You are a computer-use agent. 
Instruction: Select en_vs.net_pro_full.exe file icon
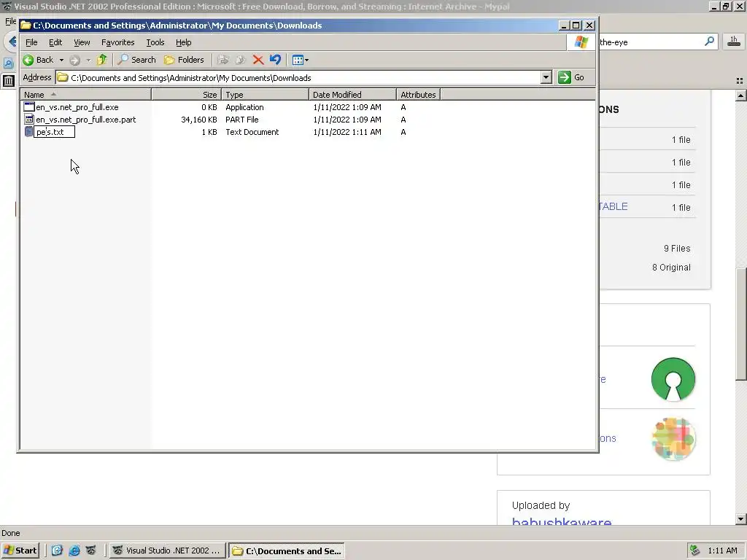(x=29, y=107)
